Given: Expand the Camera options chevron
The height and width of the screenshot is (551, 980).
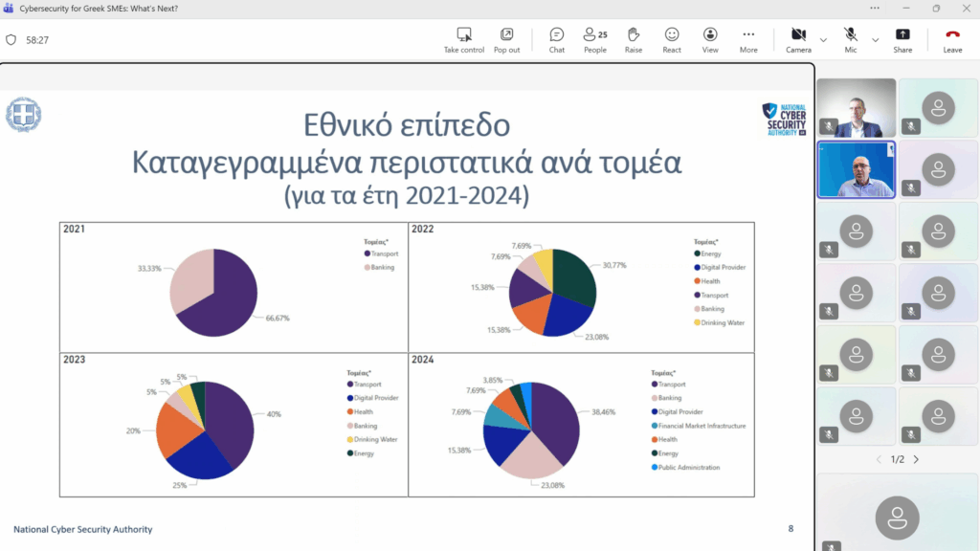Looking at the screenshot, I should pos(823,40).
